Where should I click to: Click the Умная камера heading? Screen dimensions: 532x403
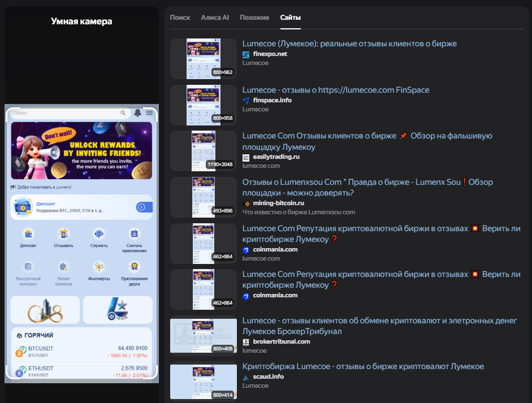pos(81,21)
